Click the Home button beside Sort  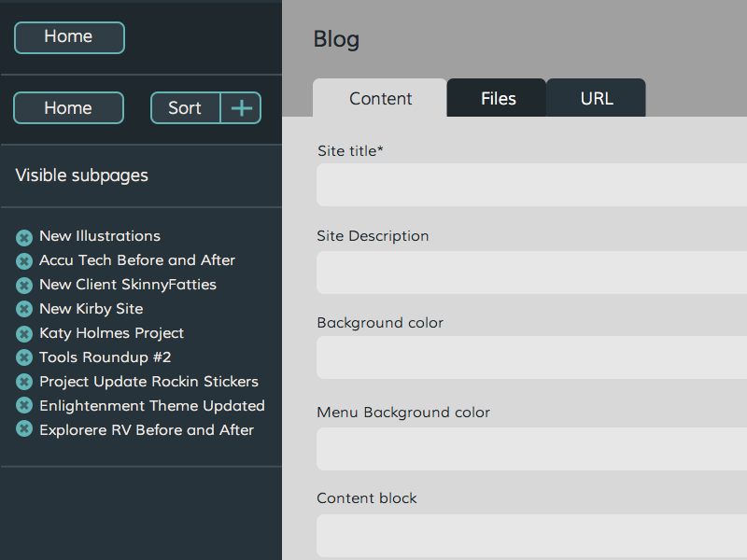tap(68, 108)
